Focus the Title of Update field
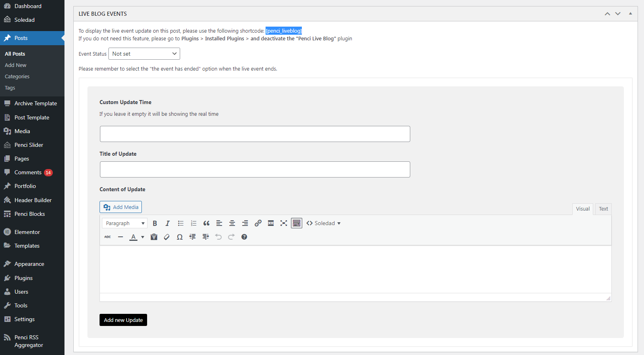Image resolution: width=644 pixels, height=355 pixels. pyautogui.click(x=255, y=169)
